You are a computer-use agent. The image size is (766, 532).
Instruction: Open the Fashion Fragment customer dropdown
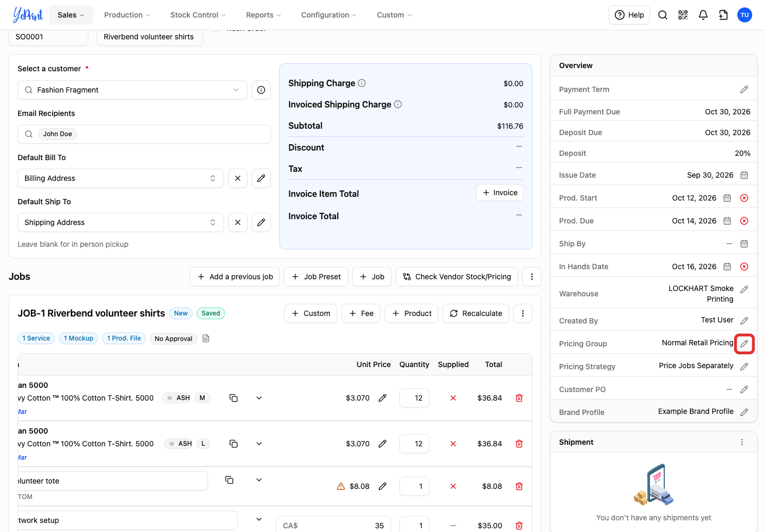point(132,90)
